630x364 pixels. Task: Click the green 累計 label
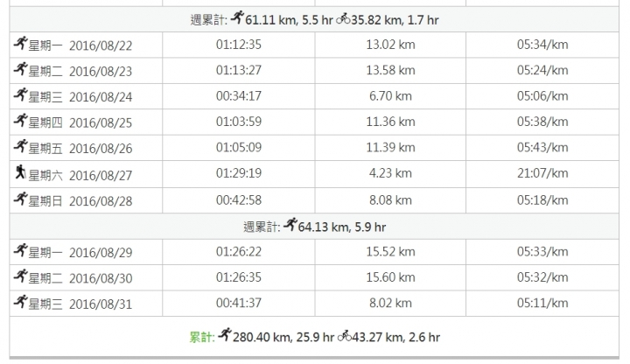(x=202, y=337)
